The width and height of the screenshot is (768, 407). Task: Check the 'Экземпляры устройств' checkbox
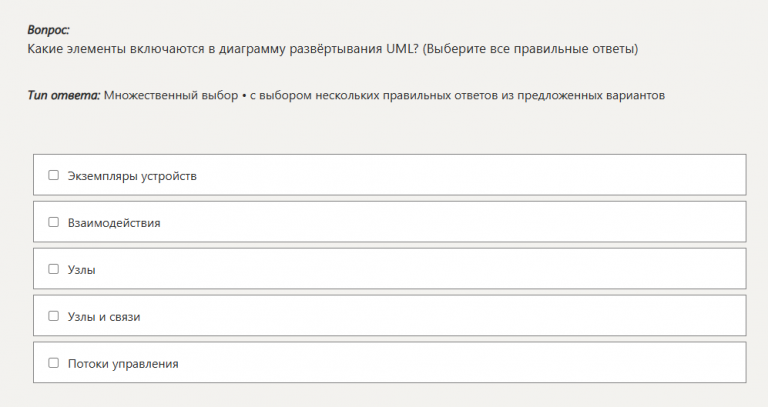54,175
